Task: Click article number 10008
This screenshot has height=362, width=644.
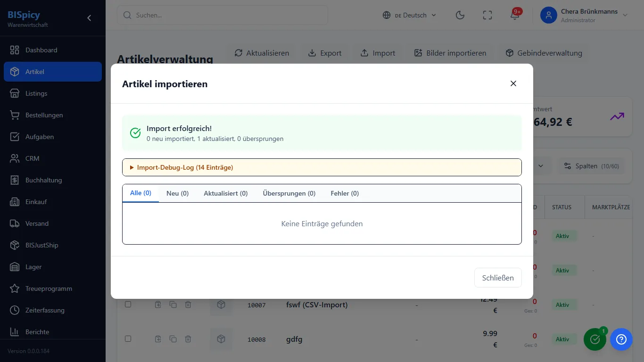Action: coord(256,339)
